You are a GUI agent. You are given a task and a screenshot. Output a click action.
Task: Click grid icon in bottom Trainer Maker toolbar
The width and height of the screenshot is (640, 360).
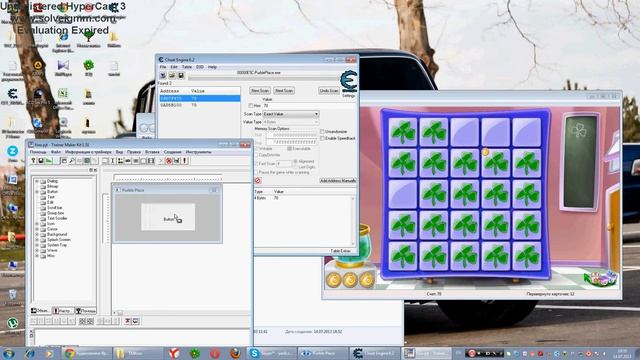[82, 322]
